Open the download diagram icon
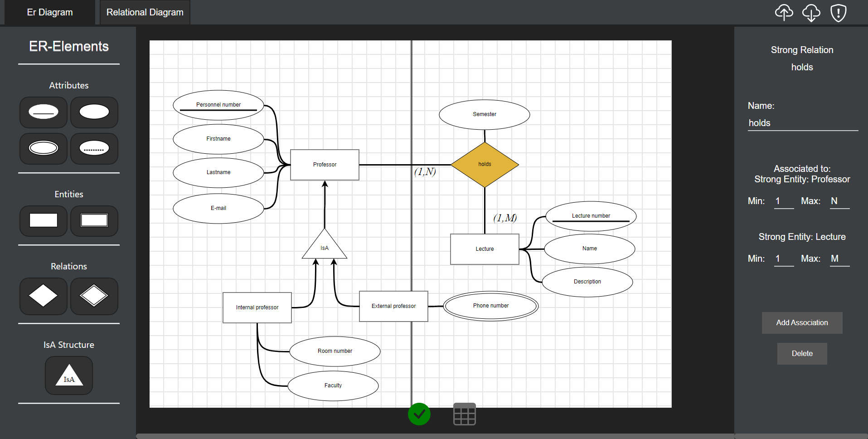The height and width of the screenshot is (439, 868). pos(811,12)
